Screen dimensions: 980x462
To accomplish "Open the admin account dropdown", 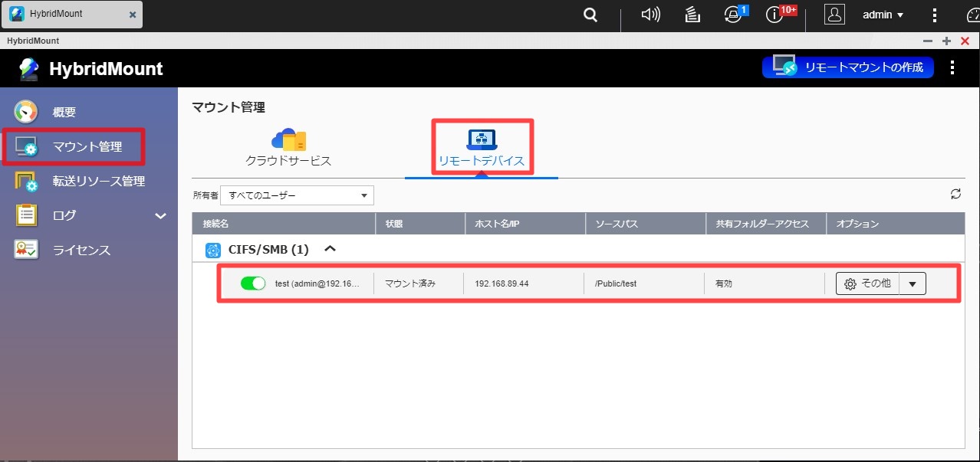I will click(883, 15).
